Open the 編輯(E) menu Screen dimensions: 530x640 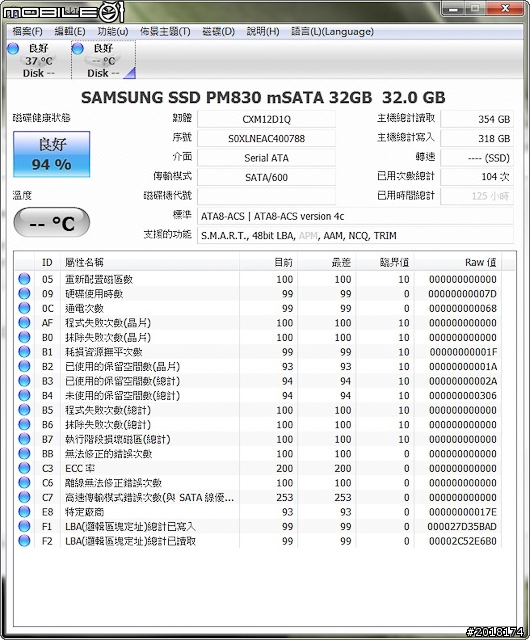click(x=70, y=31)
